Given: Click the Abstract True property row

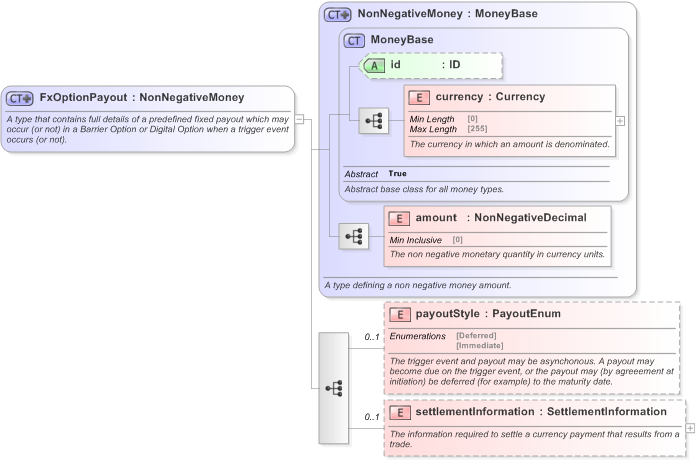Looking at the screenshot, I should [x=375, y=174].
